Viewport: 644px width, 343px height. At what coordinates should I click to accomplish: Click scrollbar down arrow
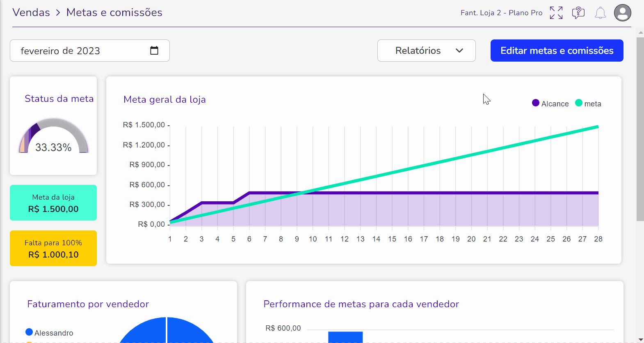[x=640, y=339]
